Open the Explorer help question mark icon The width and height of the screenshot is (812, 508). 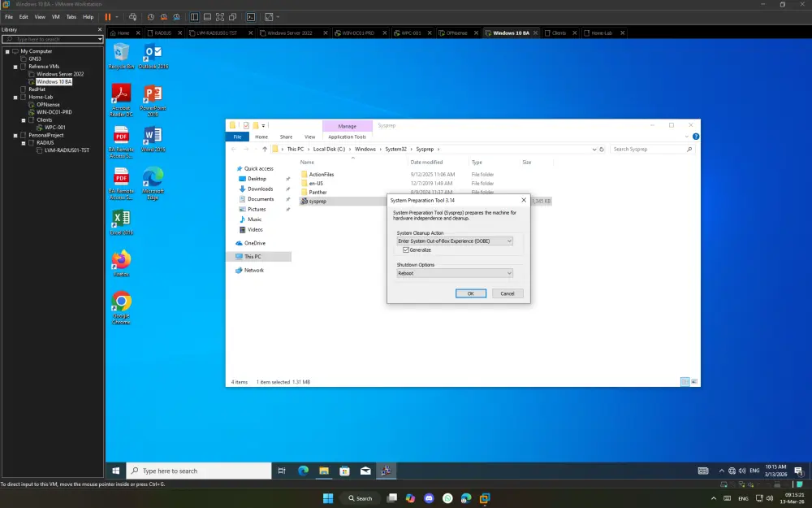click(x=696, y=137)
